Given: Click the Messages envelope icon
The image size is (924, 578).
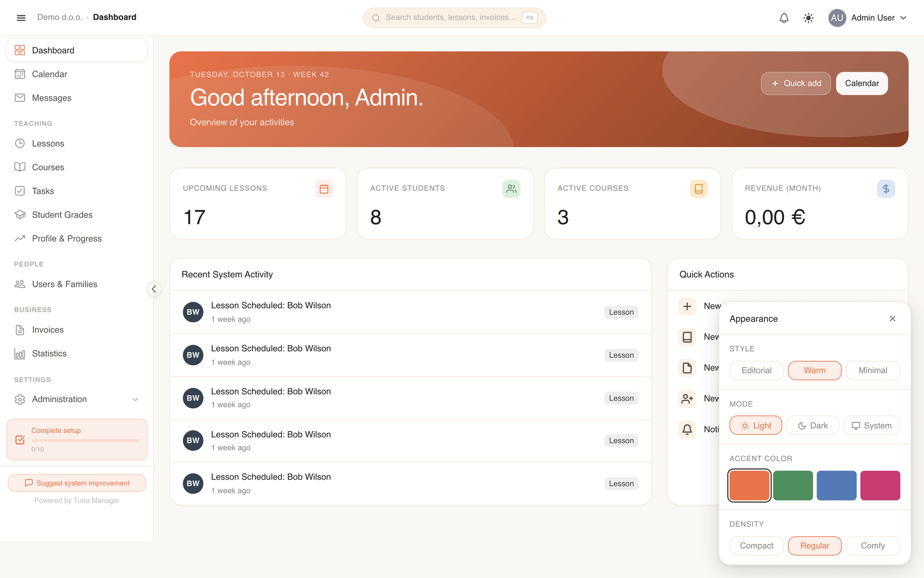Looking at the screenshot, I should [20, 98].
